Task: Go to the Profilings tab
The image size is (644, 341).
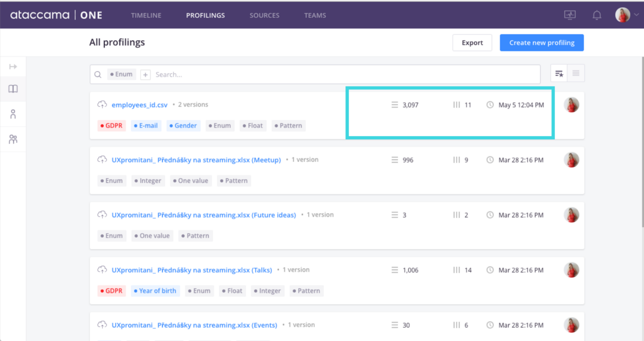Action: [205, 15]
